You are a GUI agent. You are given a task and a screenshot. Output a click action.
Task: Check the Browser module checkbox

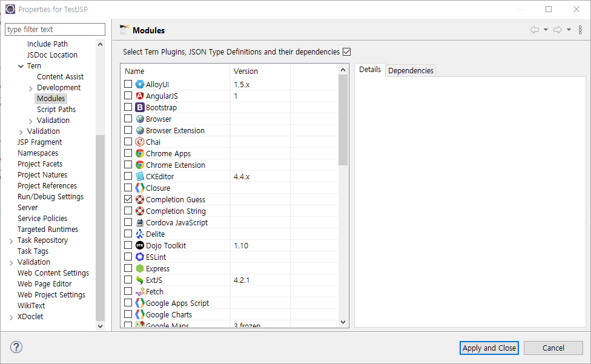(x=128, y=119)
